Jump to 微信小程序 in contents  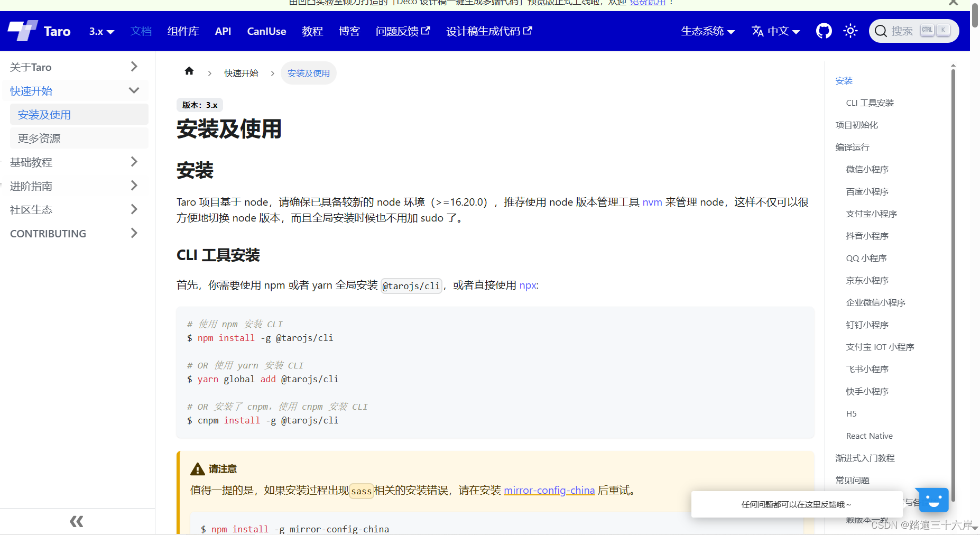(867, 169)
